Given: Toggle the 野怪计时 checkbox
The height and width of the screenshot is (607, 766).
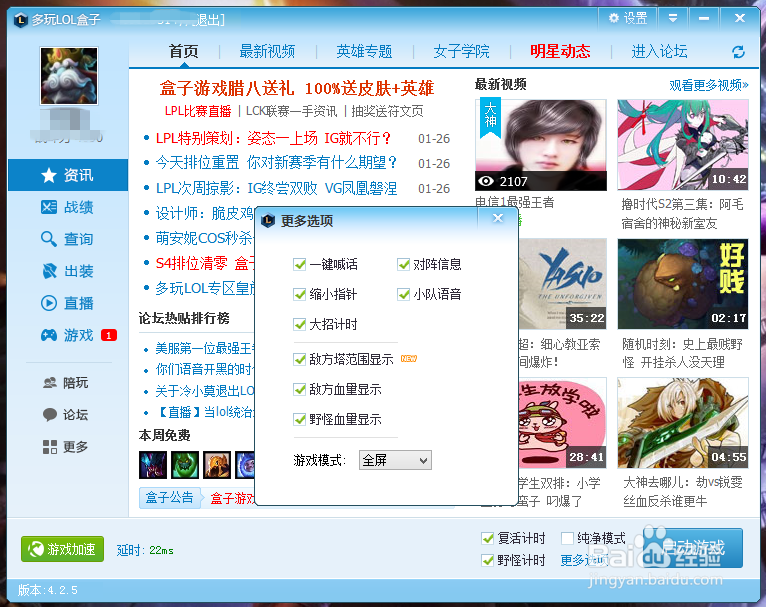Looking at the screenshot, I should [488, 560].
